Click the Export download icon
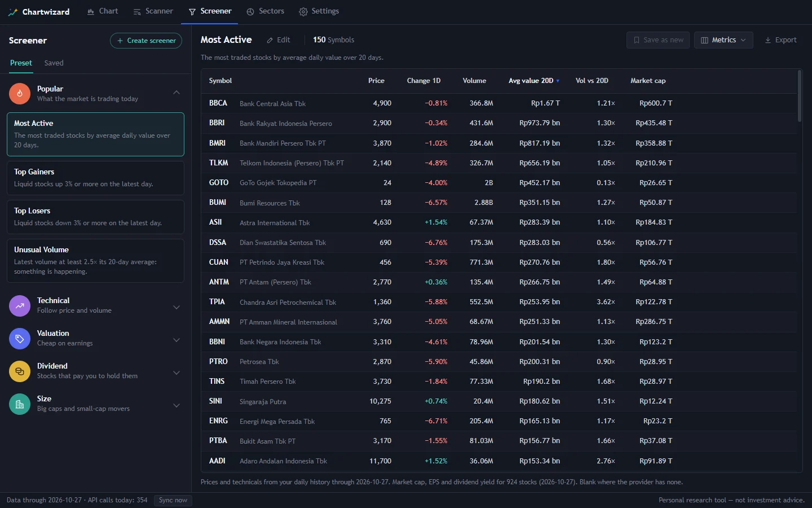Viewport: 812px width, 508px height. (x=767, y=40)
